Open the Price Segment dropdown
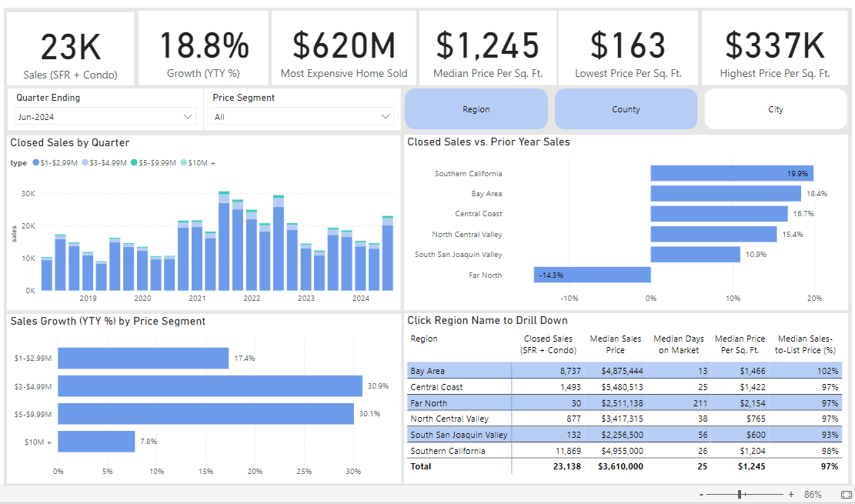The height and width of the screenshot is (504, 855). (302, 116)
